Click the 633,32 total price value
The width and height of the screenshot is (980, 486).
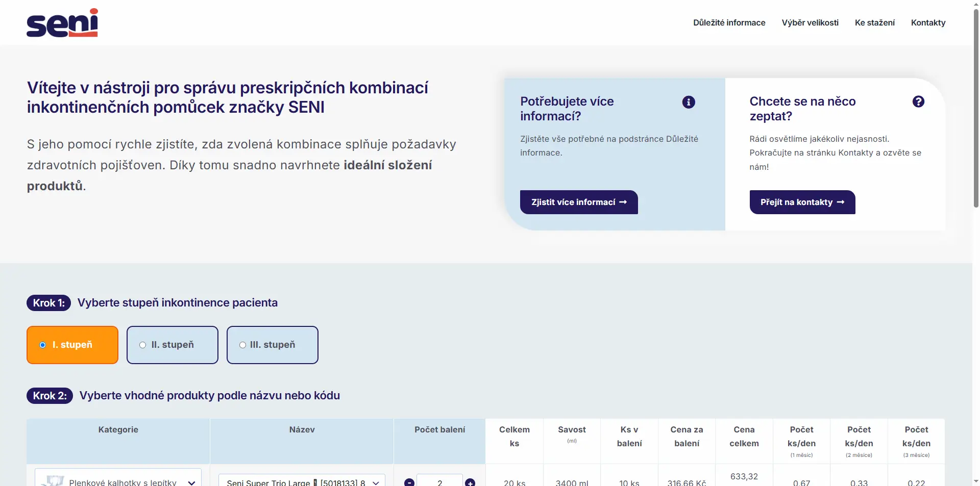(x=744, y=476)
